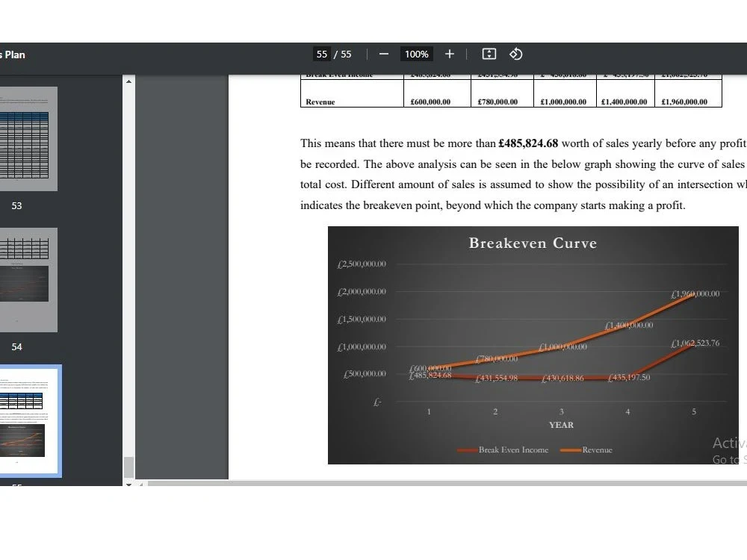Click the thumbnail sidebar scrollbar thumb
The image size is (747, 560).
click(128, 467)
